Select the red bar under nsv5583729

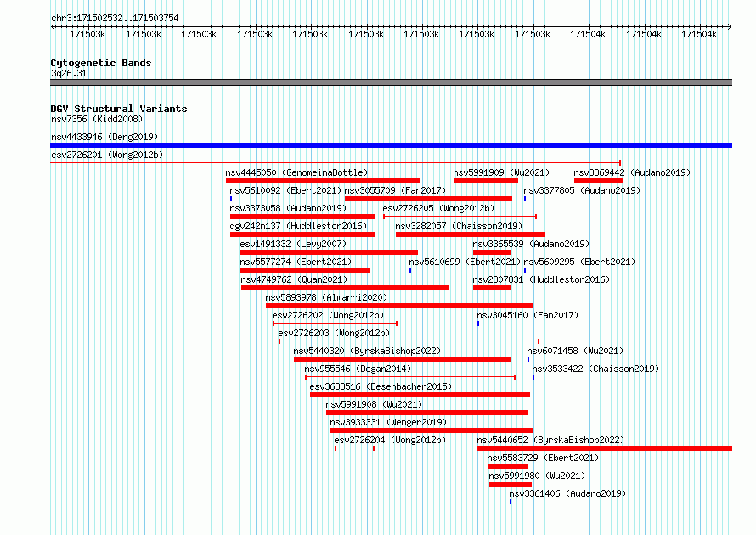[508, 466]
